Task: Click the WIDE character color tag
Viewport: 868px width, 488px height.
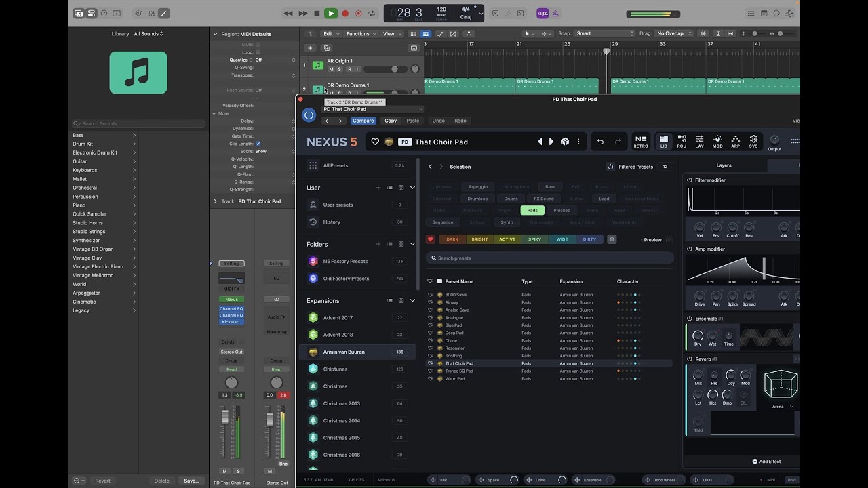Action: click(562, 239)
